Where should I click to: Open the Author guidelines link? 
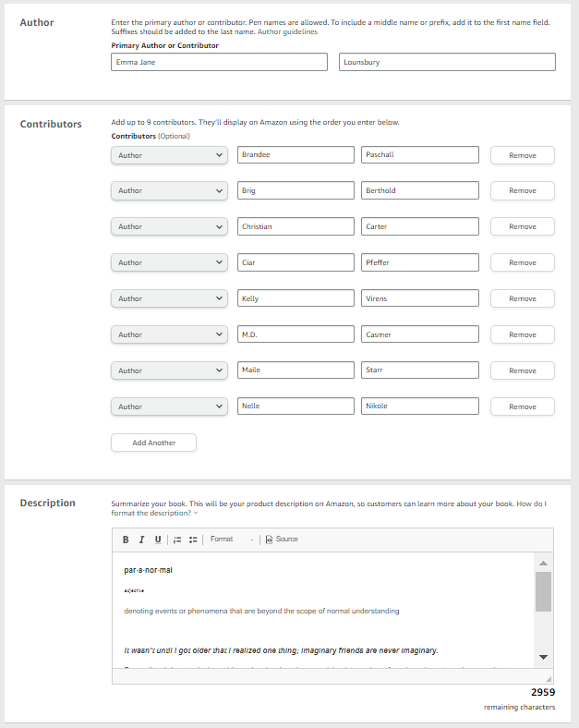(x=287, y=31)
